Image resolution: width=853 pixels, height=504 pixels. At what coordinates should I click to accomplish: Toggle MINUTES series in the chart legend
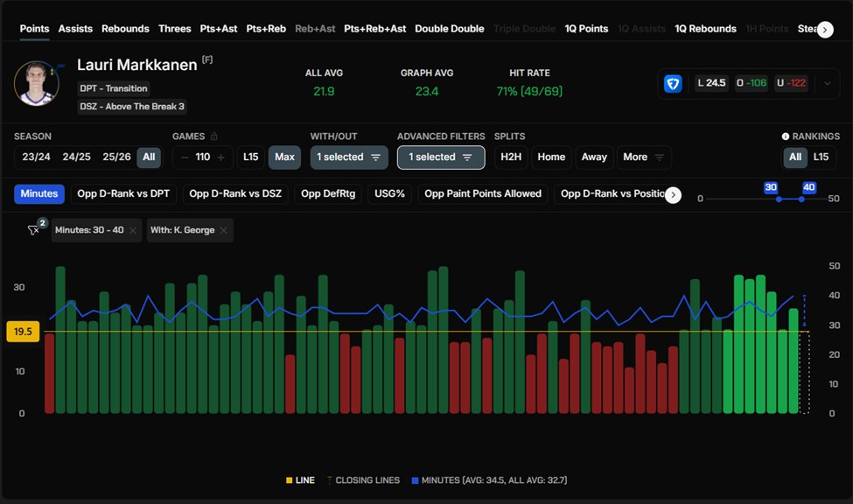[489, 480]
